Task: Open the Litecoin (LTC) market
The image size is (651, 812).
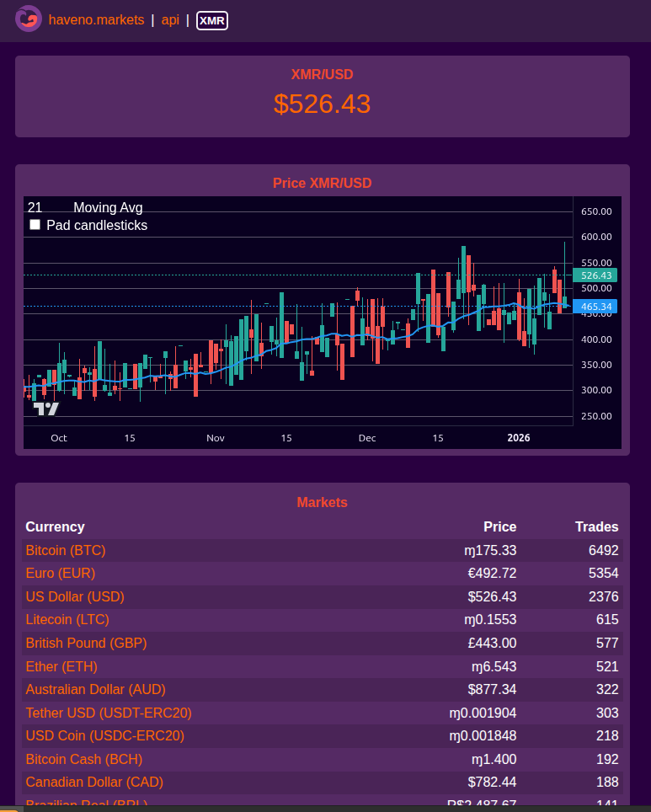Action: click(x=67, y=619)
